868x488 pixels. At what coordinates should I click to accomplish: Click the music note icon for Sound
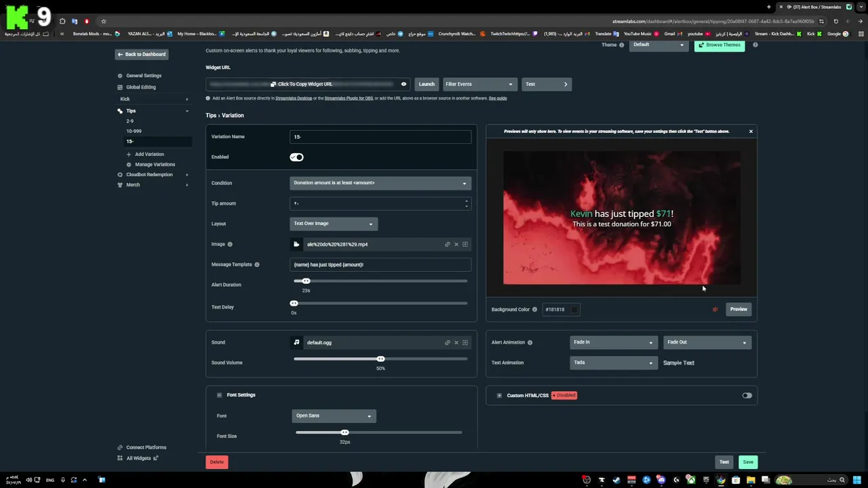tap(296, 343)
